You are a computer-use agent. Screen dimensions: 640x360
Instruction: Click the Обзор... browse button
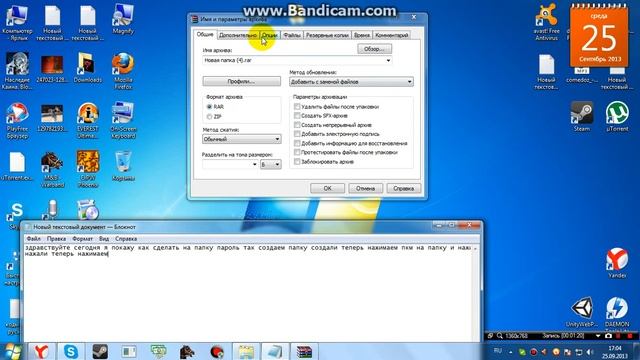click(374, 49)
